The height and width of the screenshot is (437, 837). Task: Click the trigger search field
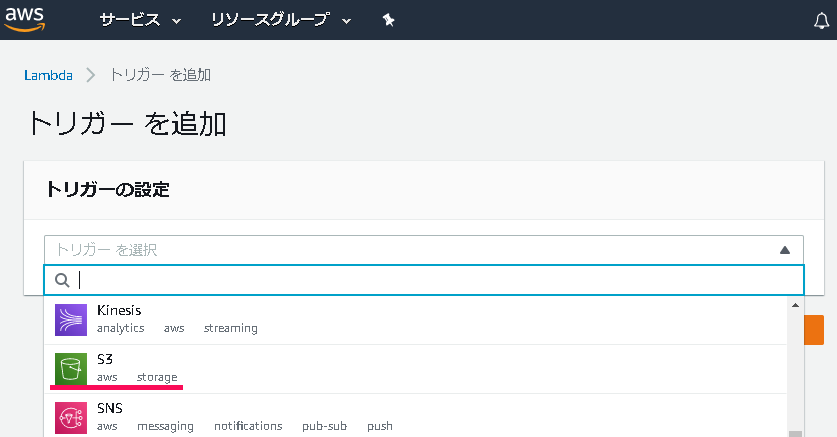[424, 280]
